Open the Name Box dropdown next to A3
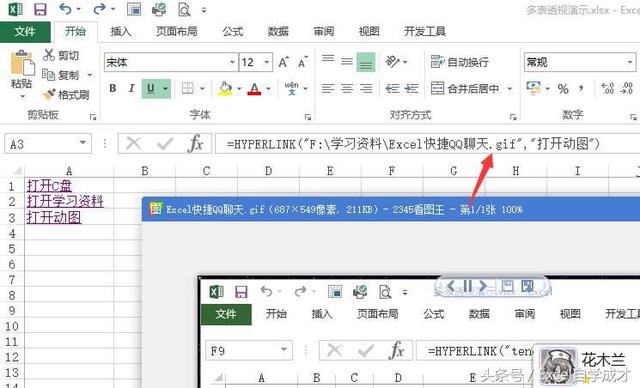This screenshot has width=640, height=388. coord(83,143)
